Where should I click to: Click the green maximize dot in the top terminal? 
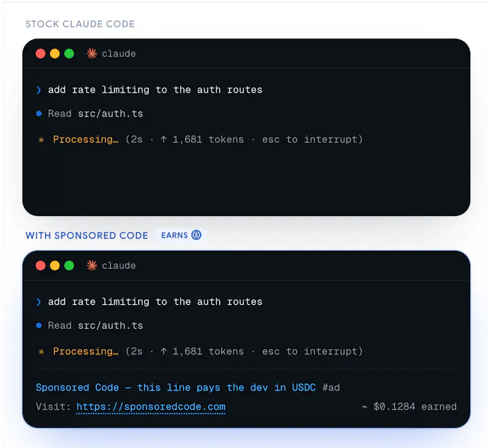(69, 54)
